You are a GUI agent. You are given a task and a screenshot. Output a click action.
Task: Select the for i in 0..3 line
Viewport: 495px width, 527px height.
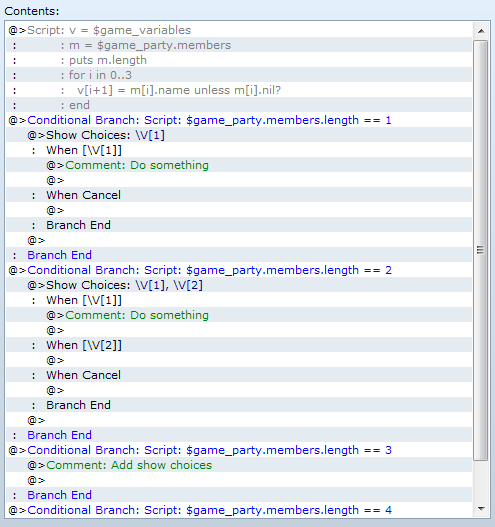pyautogui.click(x=239, y=75)
